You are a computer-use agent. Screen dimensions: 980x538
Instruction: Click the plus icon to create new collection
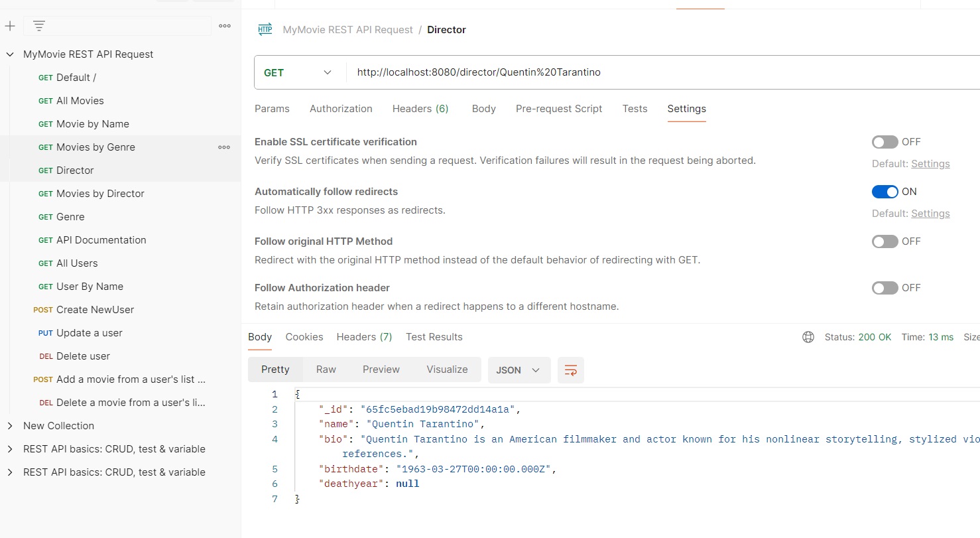tap(10, 27)
